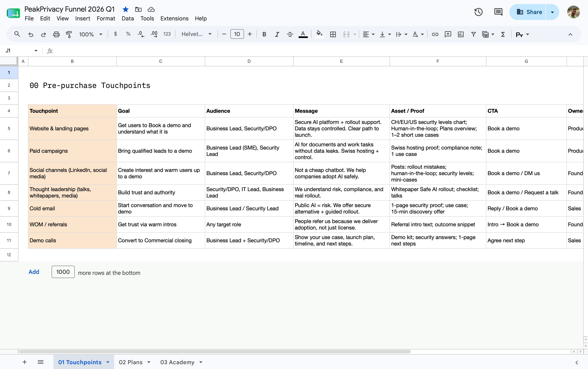The image size is (588, 369).
Task: Insert a link with chain icon
Action: (x=435, y=34)
